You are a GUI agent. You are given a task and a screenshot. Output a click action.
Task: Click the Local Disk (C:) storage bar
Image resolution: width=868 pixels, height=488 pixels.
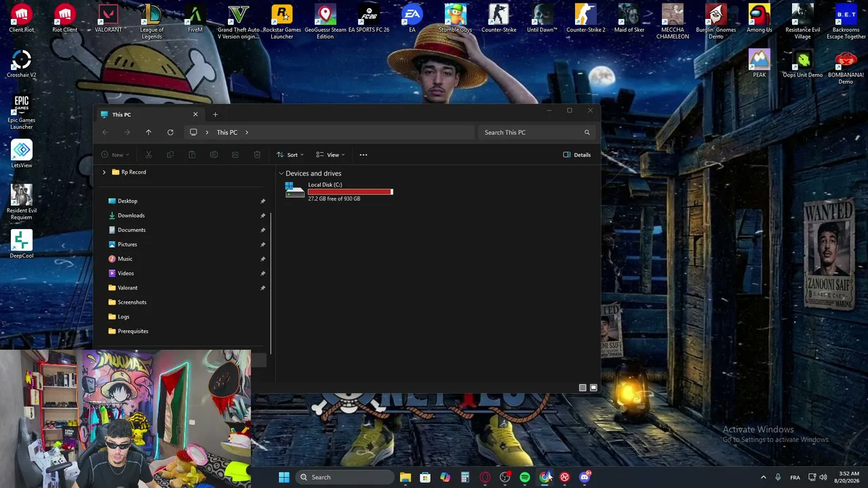351,192
